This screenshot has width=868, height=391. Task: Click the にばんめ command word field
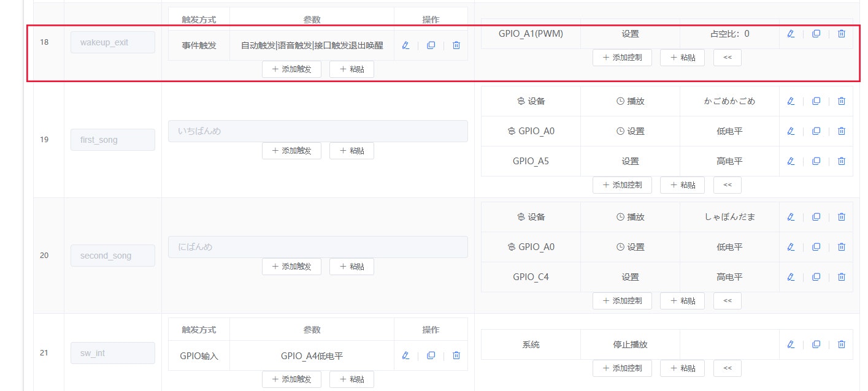[x=318, y=247]
